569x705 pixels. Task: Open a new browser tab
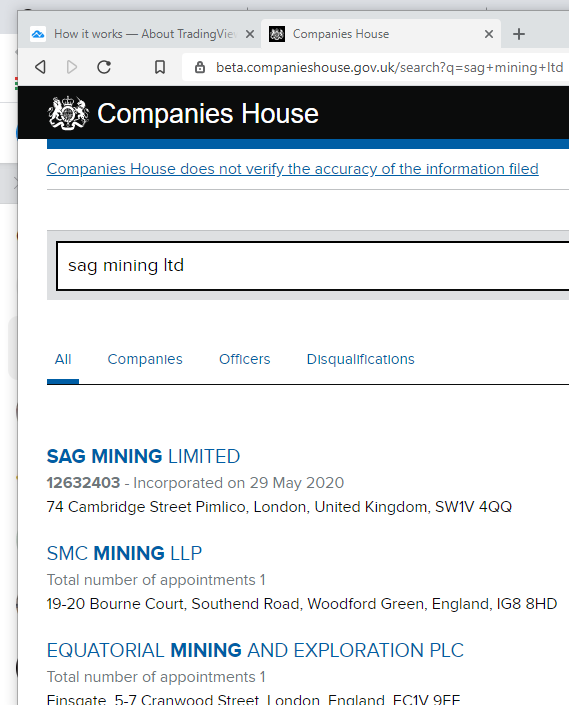pos(519,34)
